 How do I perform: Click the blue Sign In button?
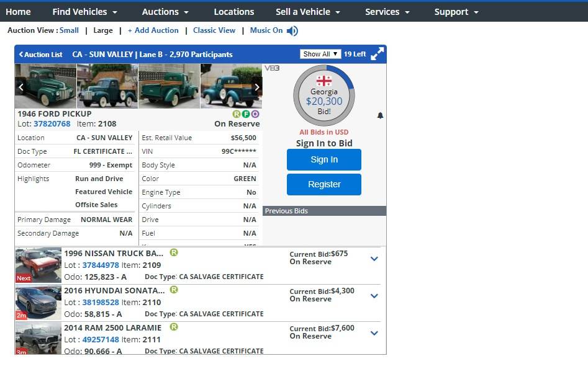pos(324,159)
